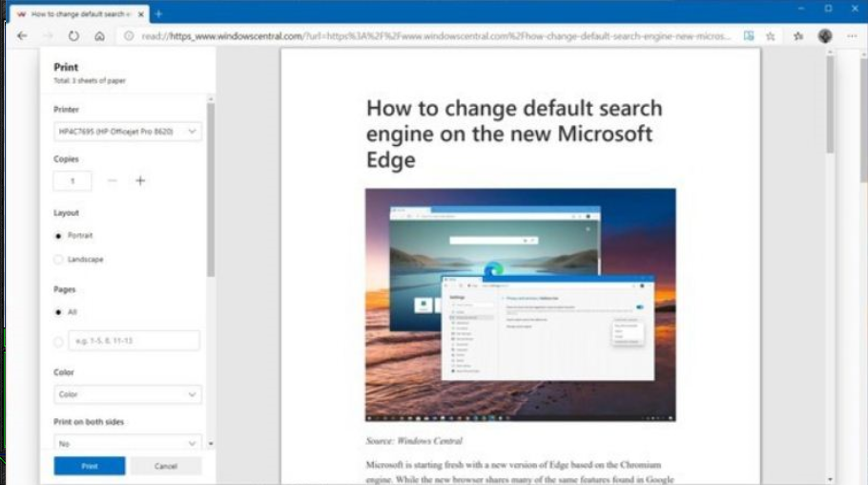Open the Settings and more ellipsis menu
The height and width of the screenshot is (485, 868).
coord(852,36)
